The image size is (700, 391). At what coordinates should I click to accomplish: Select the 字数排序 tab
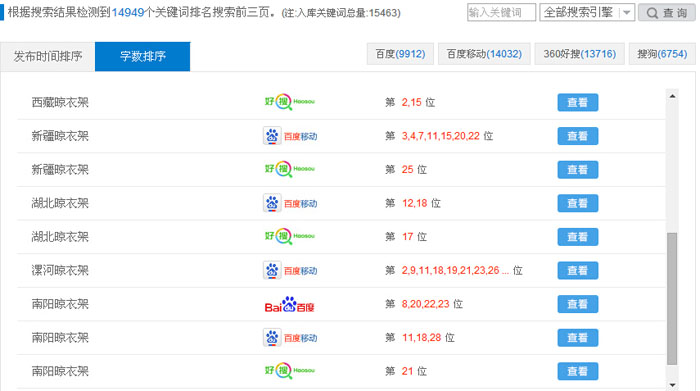point(142,56)
